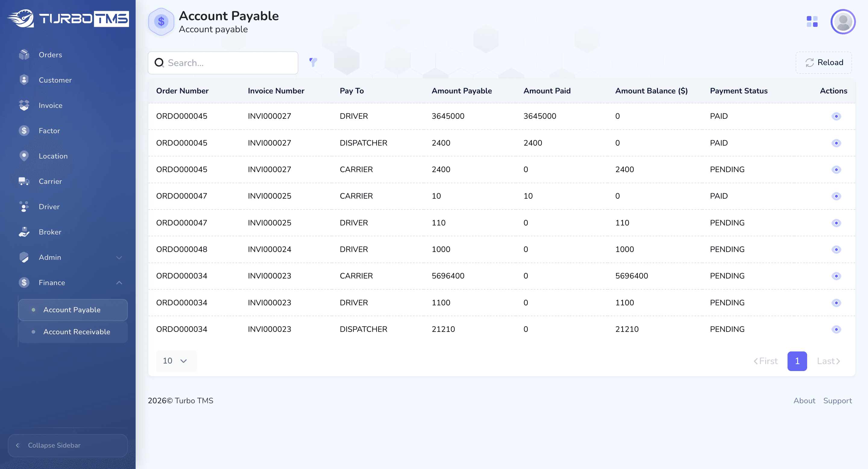Image resolution: width=868 pixels, height=469 pixels.
Task: Sort by Payment Status column header
Action: point(739,91)
